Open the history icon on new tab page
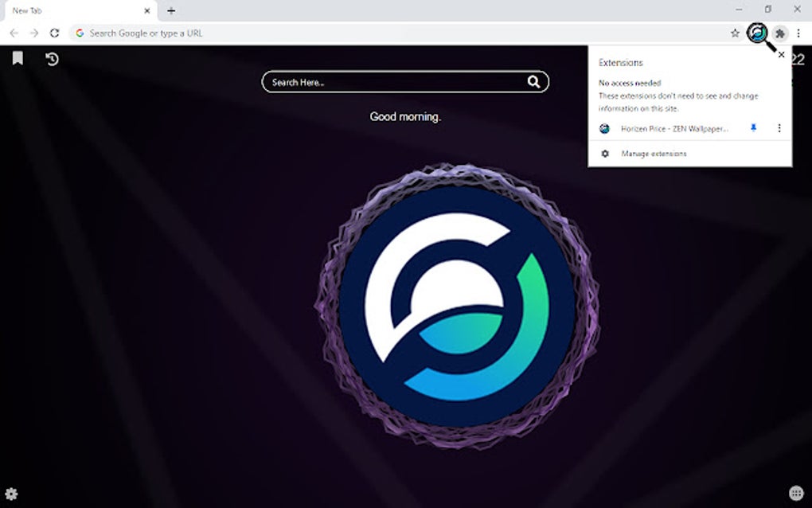This screenshot has height=508, width=812. (x=52, y=59)
